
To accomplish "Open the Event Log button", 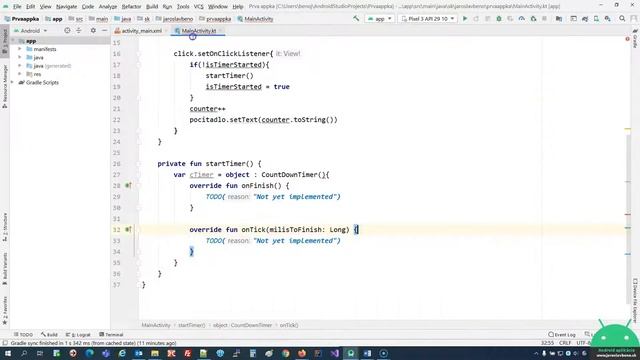I will [562, 335].
